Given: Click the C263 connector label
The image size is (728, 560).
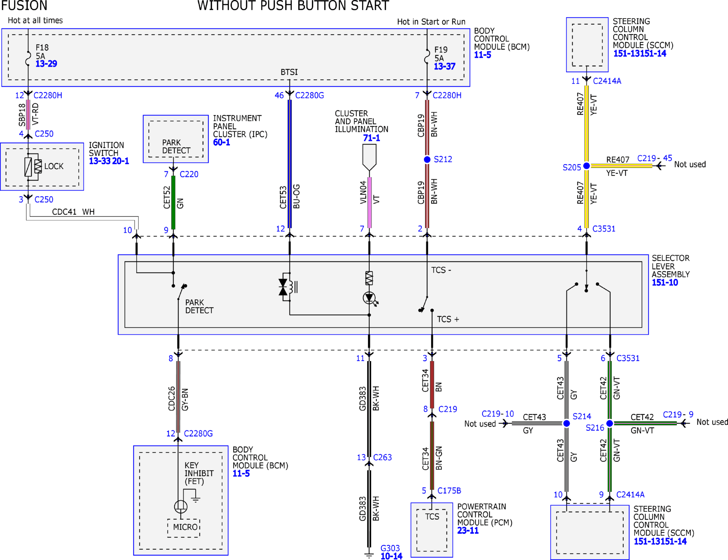Looking at the screenshot, I should click(382, 457).
